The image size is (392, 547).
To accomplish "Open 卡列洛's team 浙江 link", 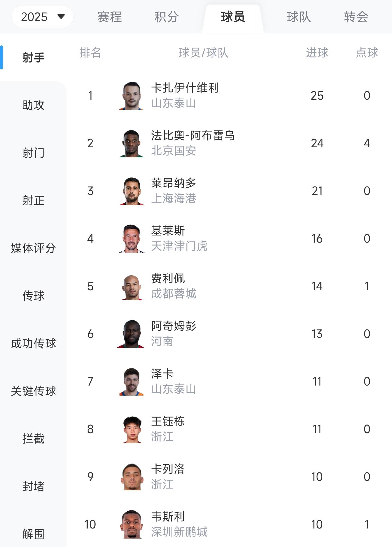I will (162, 484).
